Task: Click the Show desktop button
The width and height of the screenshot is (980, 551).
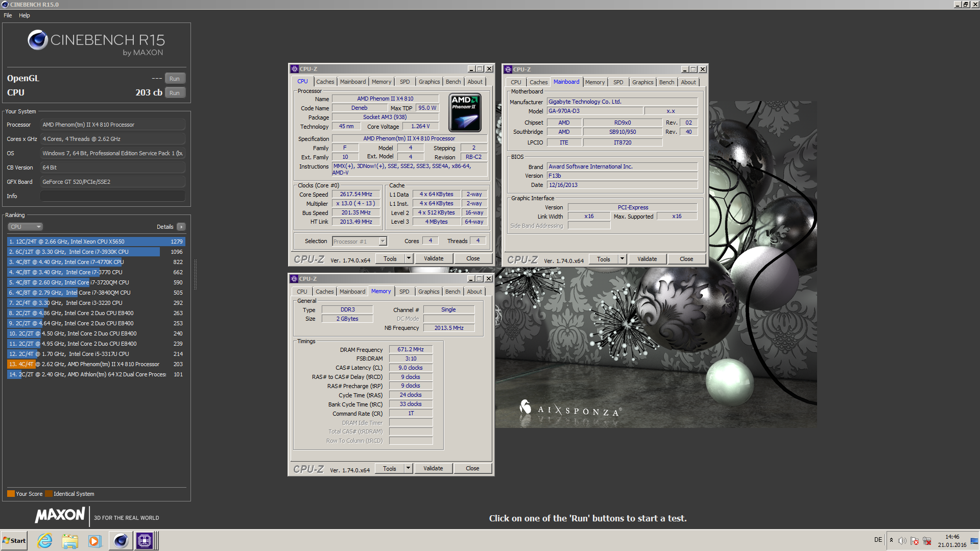Action: tap(974, 540)
